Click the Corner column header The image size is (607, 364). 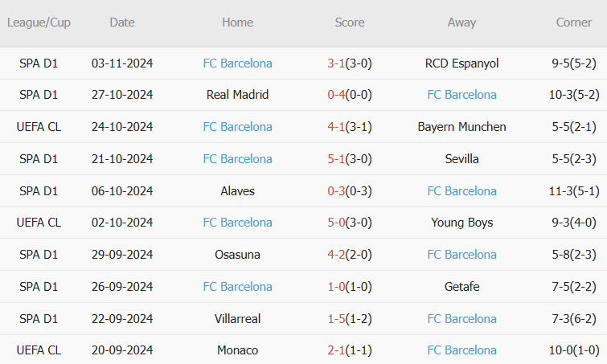click(x=574, y=22)
